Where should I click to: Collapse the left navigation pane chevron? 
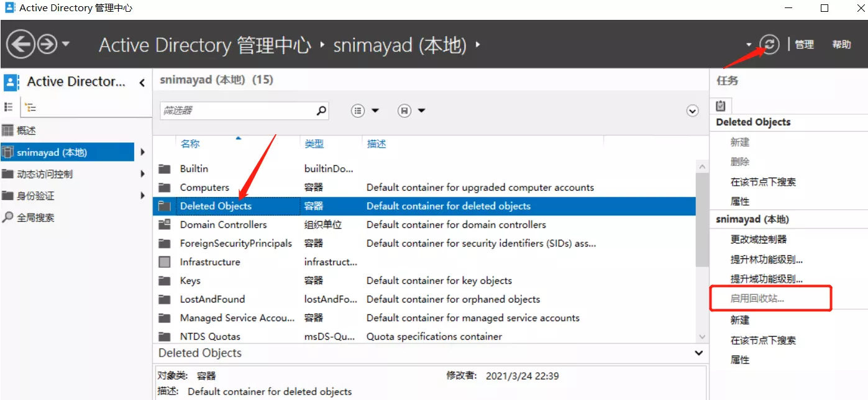click(142, 82)
